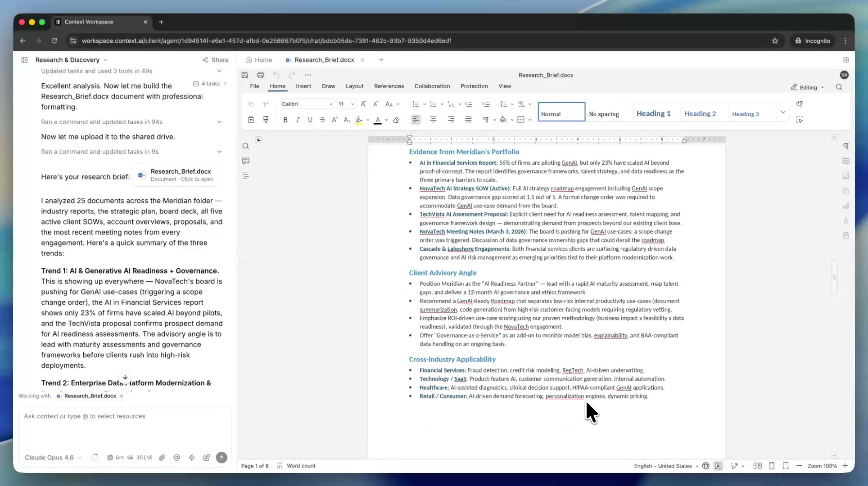The image size is (868, 486).
Task: Send the chat message with arrow button
Action: (222, 458)
